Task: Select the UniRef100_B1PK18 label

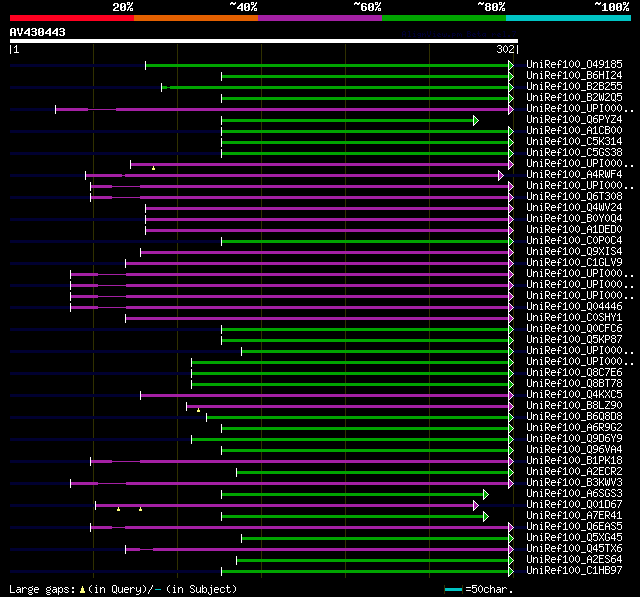Action: click(x=574, y=461)
